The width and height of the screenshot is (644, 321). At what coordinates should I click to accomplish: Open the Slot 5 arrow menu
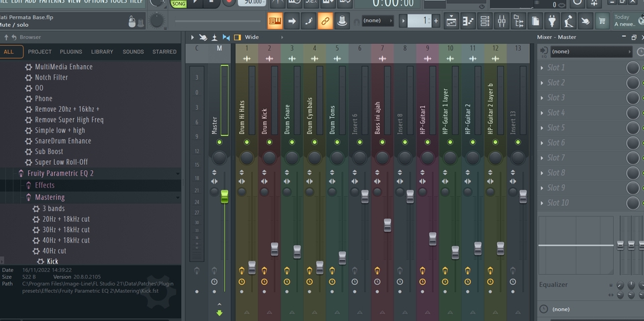[x=542, y=128]
